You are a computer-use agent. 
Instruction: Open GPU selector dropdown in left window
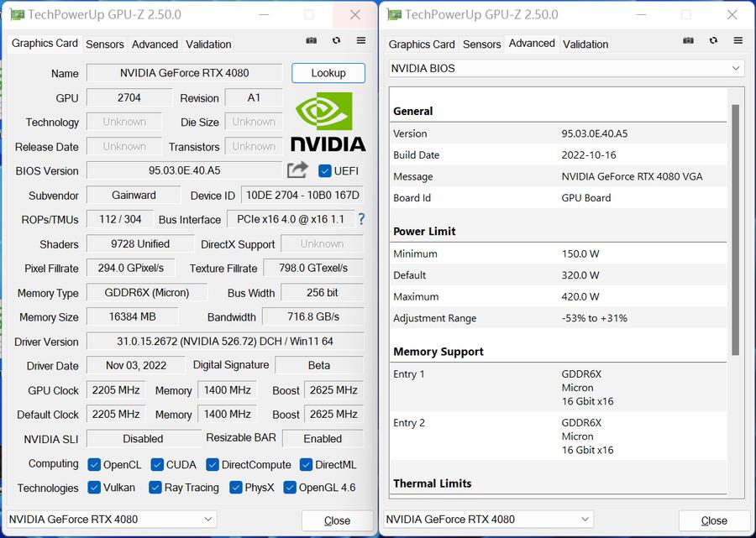click(x=110, y=520)
